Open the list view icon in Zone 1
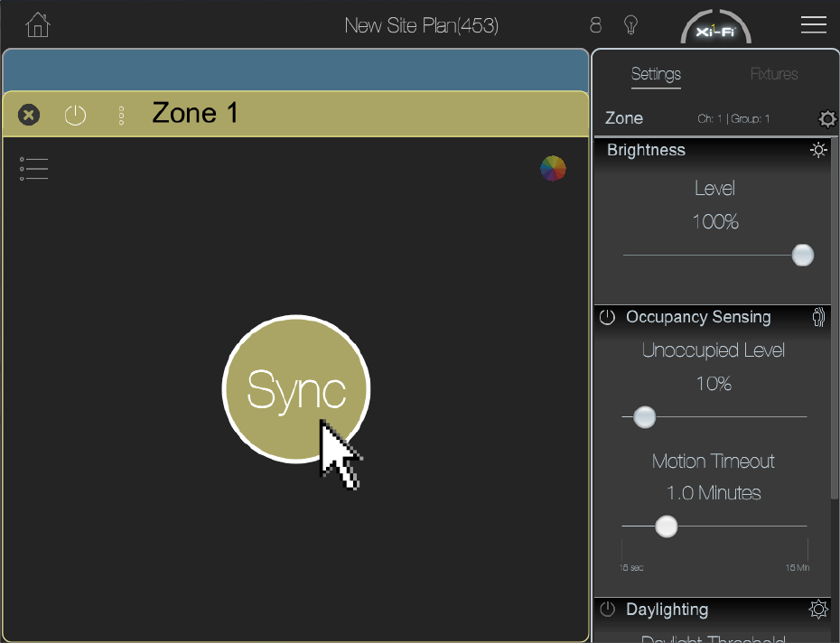This screenshot has width=840, height=643. pos(33,169)
